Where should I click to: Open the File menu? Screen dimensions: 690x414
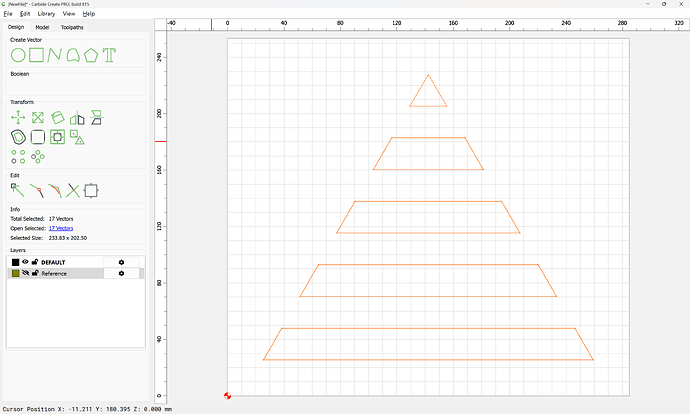(8, 14)
